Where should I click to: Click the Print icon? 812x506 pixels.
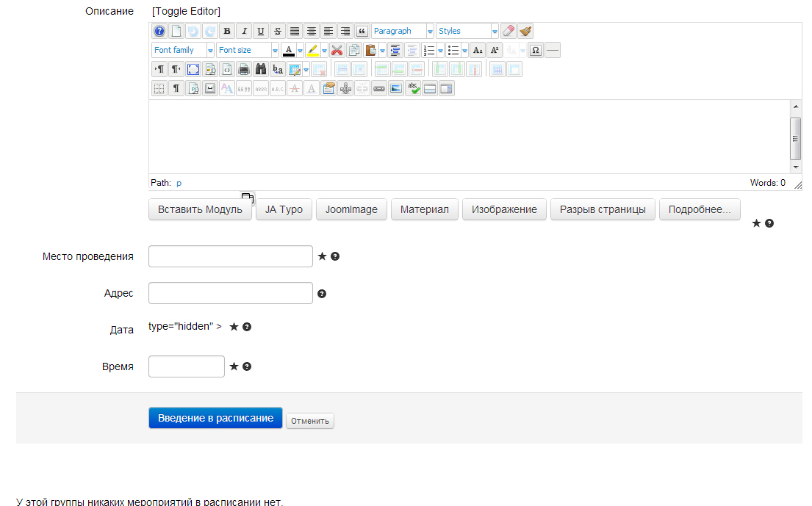[x=244, y=69]
